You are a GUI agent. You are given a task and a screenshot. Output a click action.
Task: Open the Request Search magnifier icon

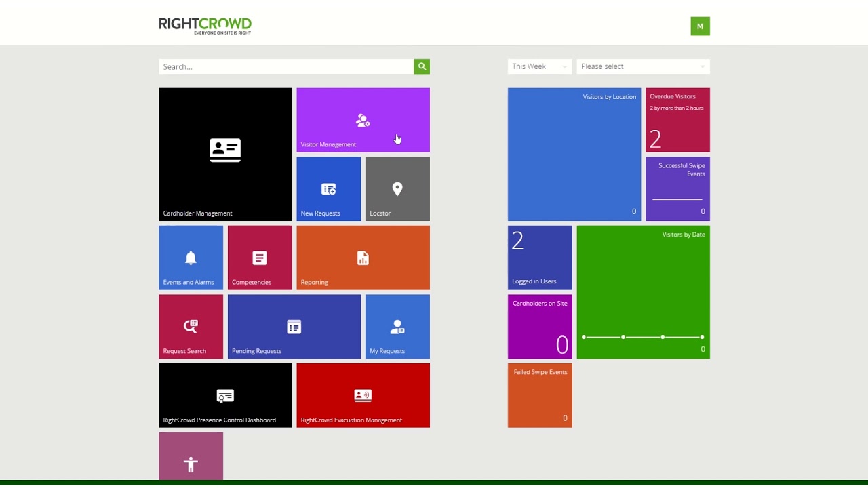point(191,327)
